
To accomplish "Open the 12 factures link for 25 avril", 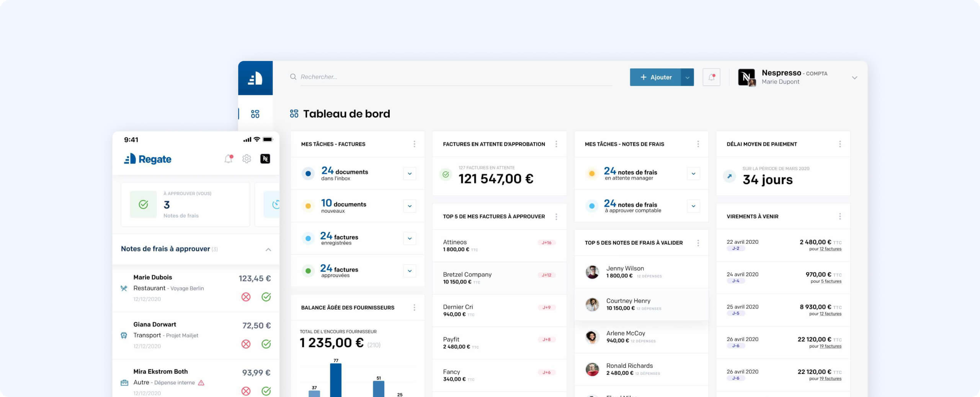I will (830, 314).
